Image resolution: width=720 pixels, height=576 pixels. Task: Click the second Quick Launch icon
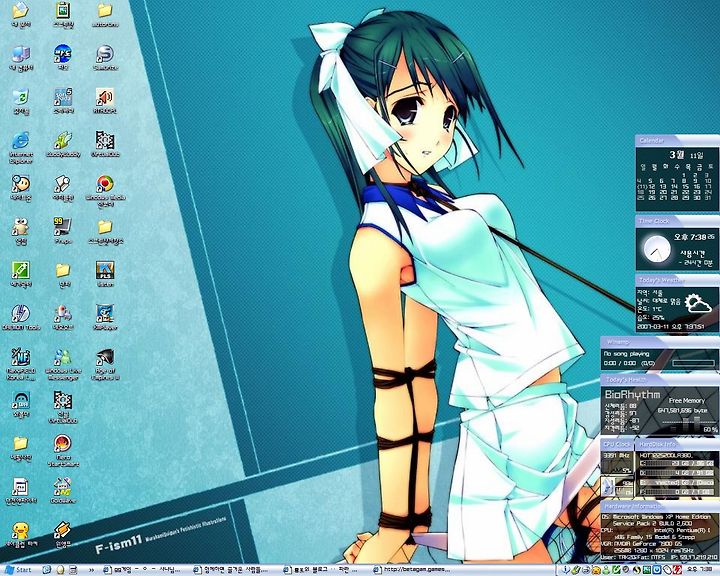point(60,570)
